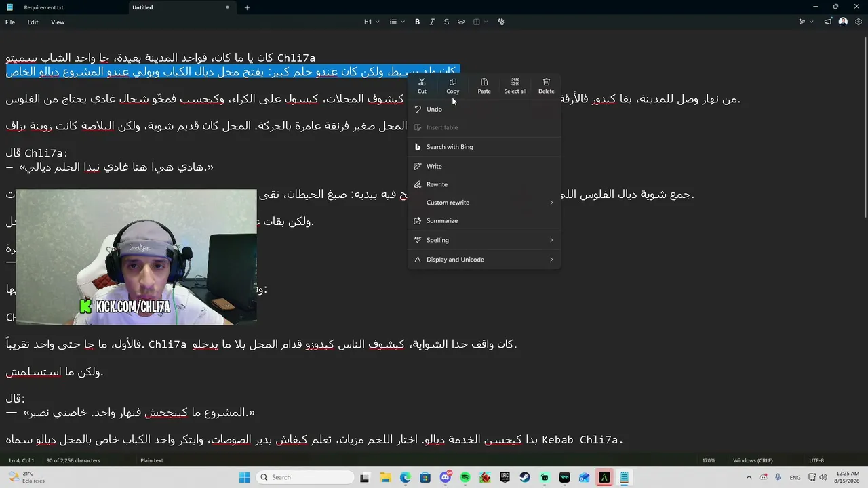Viewport: 868px width, 488px height.
Task: Click Copy in the context menu
Action: [x=453, y=85]
